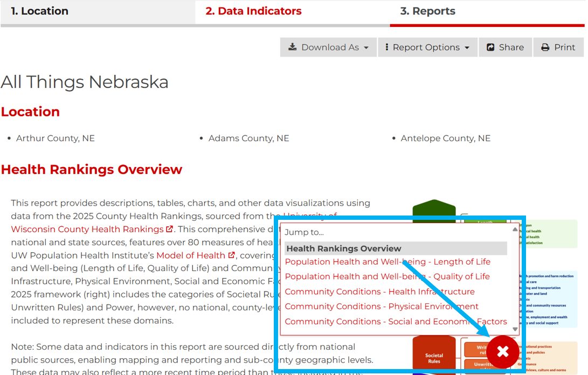Click the Antelope County, NE location
The height and width of the screenshot is (375, 588).
(x=446, y=138)
